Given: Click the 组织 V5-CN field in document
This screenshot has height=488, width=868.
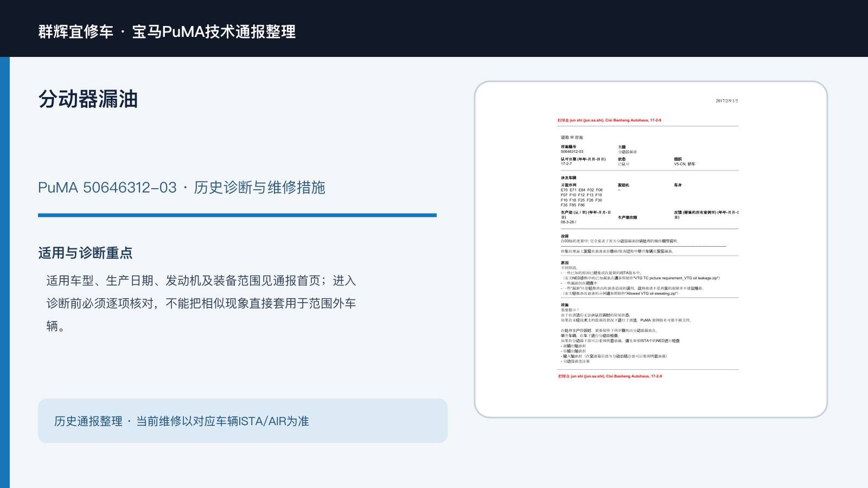Looking at the screenshot, I should [685, 162].
